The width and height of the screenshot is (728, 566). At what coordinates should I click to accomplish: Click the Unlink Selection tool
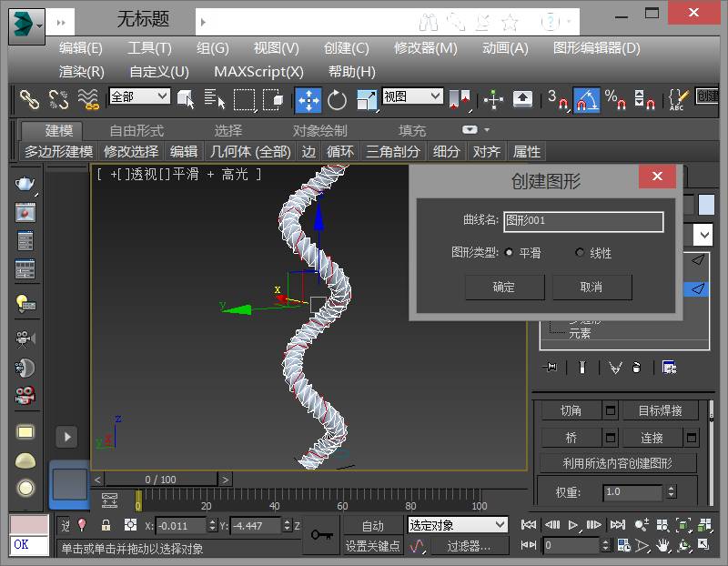click(59, 99)
